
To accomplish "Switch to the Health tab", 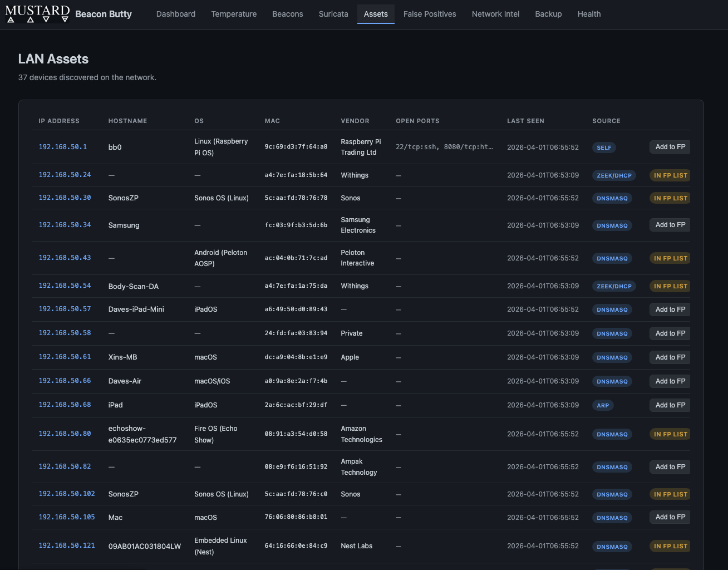I will pos(589,14).
